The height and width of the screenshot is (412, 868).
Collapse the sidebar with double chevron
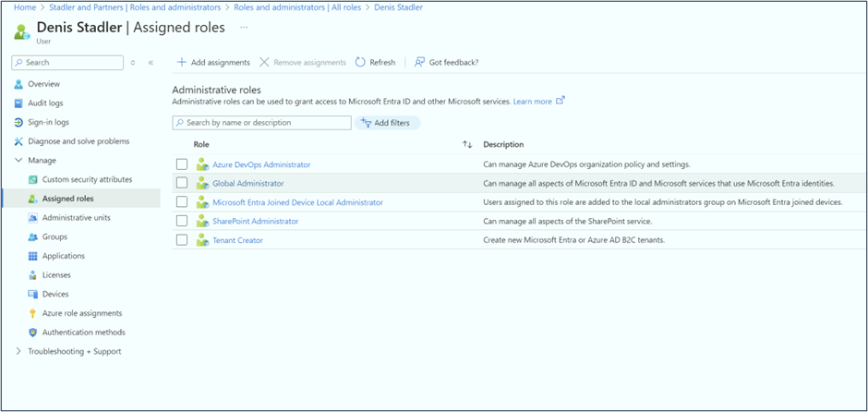[151, 63]
